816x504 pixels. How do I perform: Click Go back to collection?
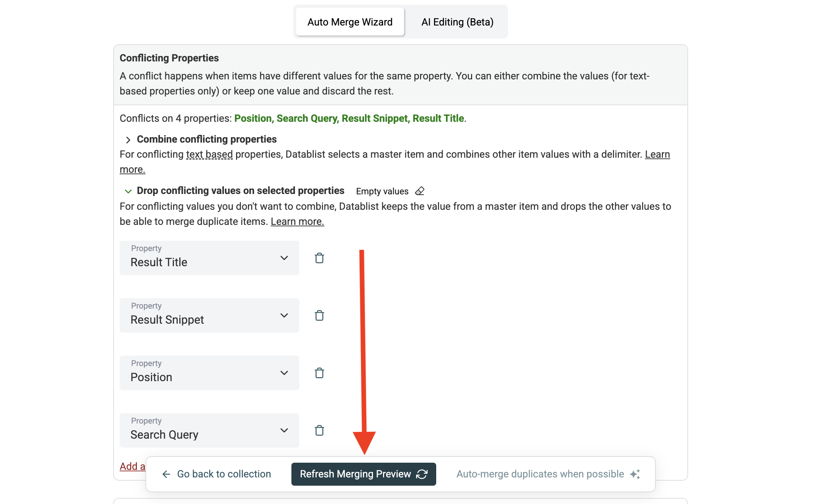(x=223, y=474)
